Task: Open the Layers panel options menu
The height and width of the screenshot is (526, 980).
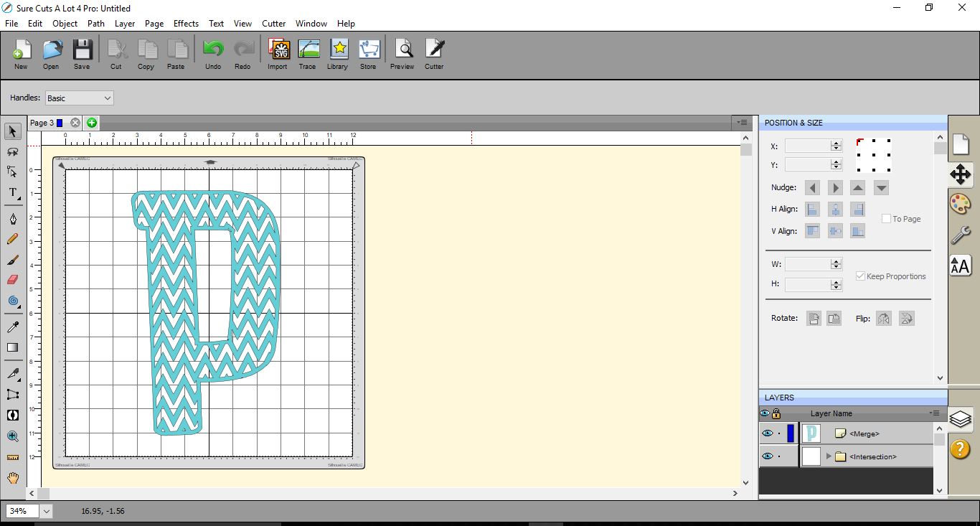Action: 934,413
